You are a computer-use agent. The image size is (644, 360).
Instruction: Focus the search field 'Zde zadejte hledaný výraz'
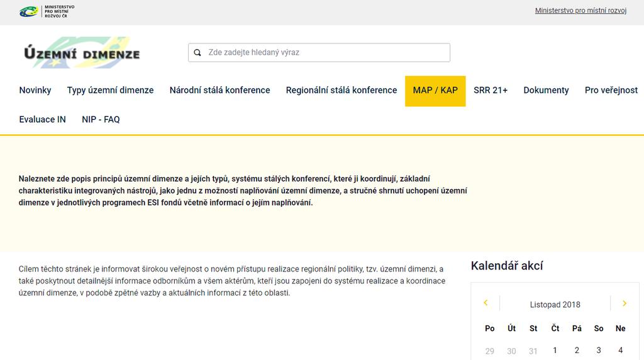(319, 53)
